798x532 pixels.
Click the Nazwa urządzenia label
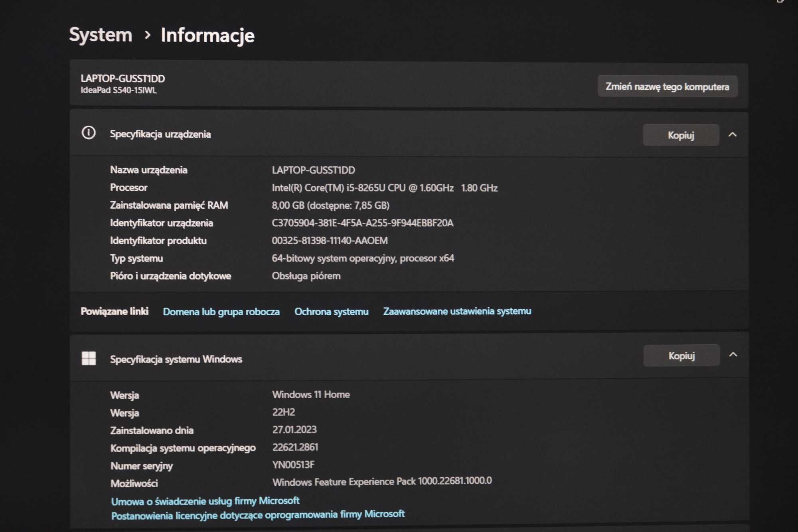tap(148, 170)
